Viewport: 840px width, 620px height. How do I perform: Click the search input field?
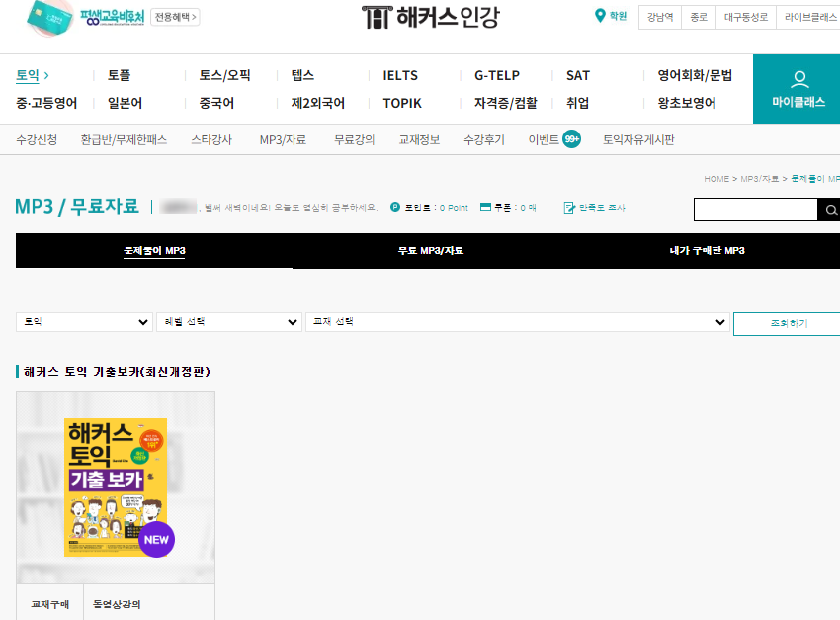point(756,210)
